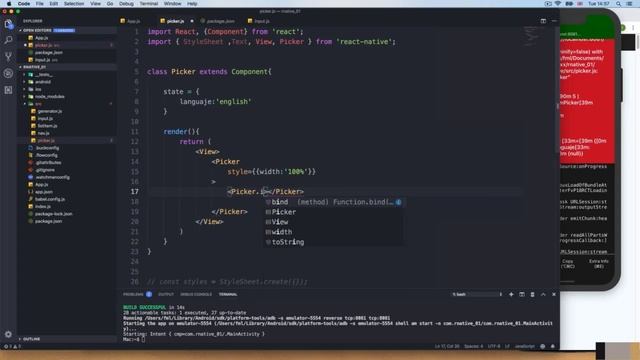The width and height of the screenshot is (640, 360).
Task: Click the feedback smiley in status bar
Action: 542,346
